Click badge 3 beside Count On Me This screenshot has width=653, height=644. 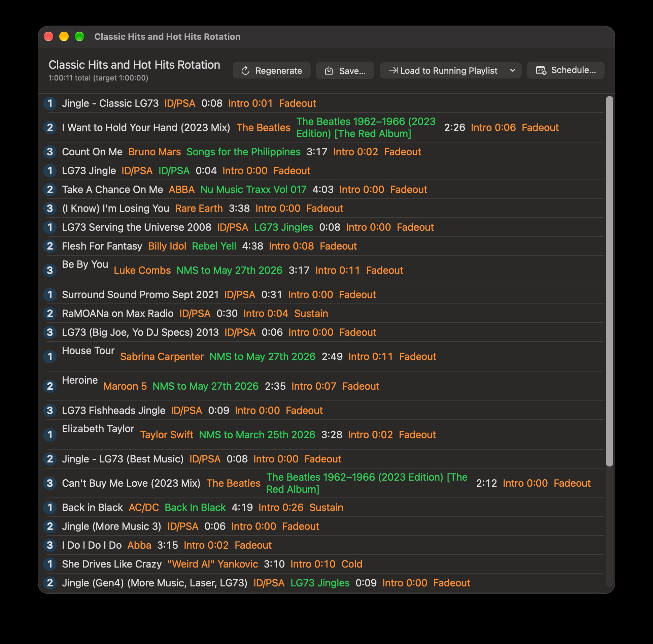tap(50, 152)
